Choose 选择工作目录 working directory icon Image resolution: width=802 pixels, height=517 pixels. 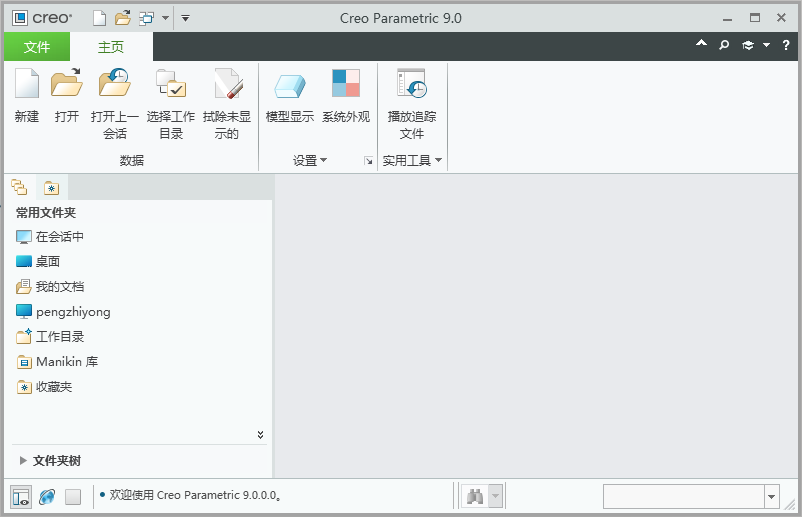171,104
